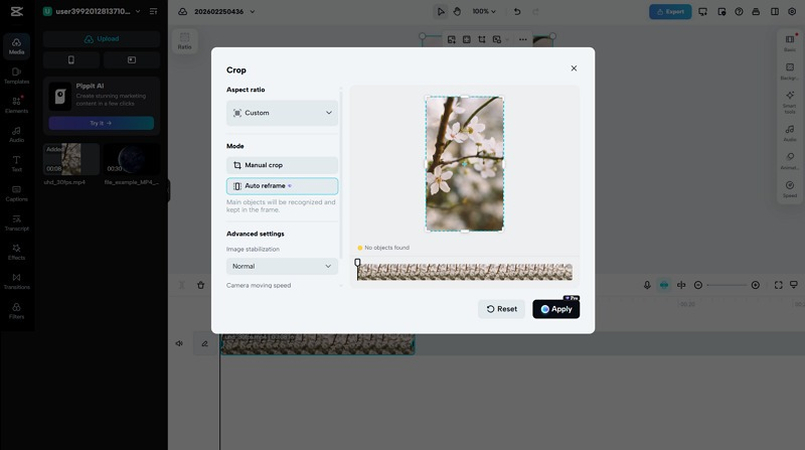Open the Transitions panel icon

tap(16, 281)
